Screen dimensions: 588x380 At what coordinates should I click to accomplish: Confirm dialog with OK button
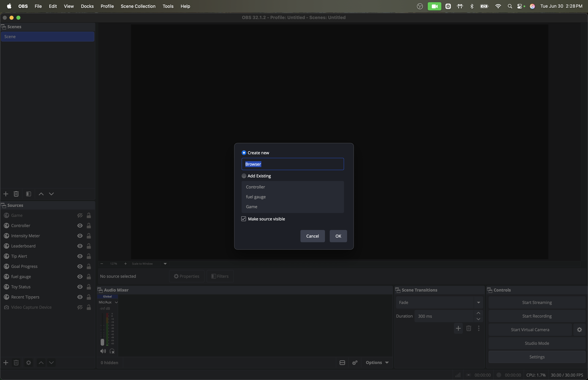tap(338, 236)
